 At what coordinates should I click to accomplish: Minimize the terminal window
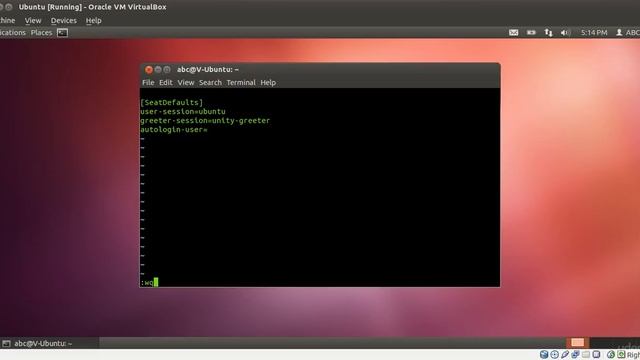click(158, 70)
